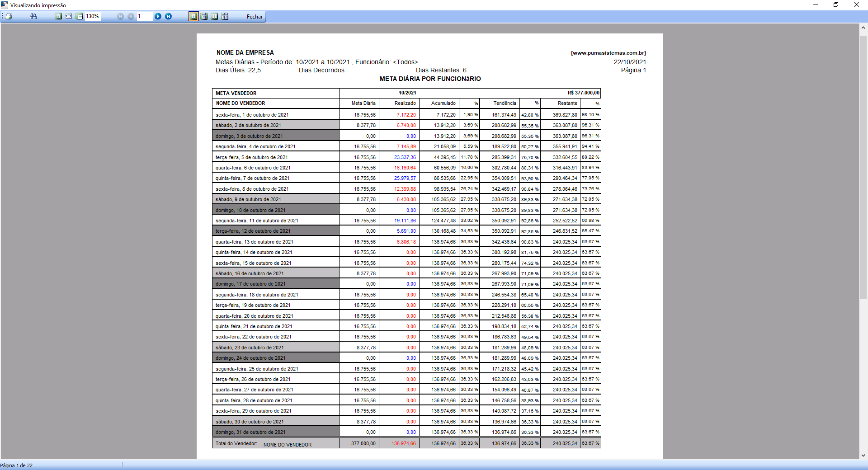Click the page number input box
Screen dimensions: 868x470
(x=144, y=16)
